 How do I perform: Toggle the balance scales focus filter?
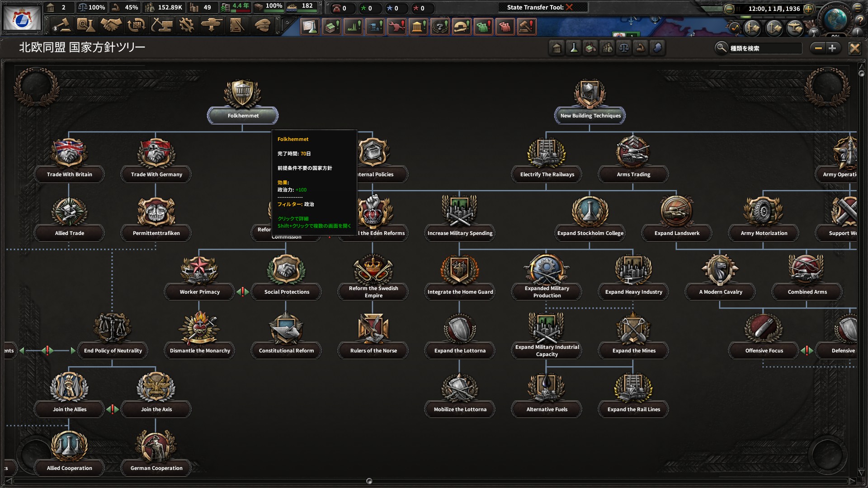[624, 48]
